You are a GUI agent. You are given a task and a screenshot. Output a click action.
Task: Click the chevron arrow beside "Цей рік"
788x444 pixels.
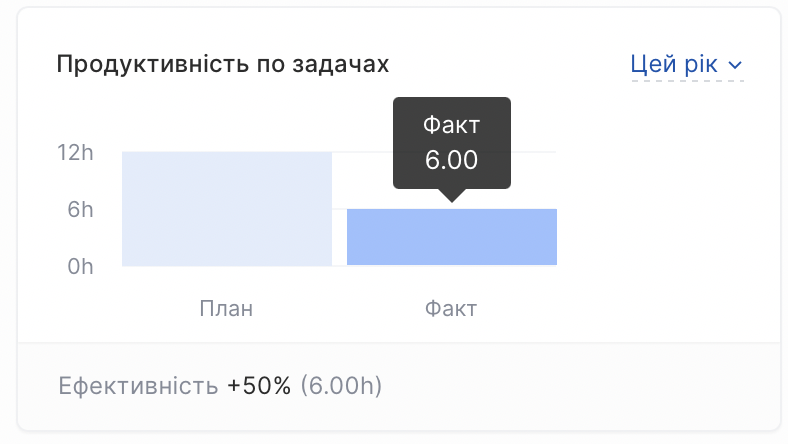[x=735, y=65]
